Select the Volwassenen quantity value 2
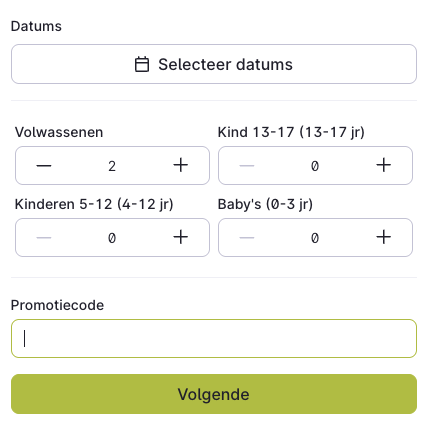430x427 pixels. (112, 166)
